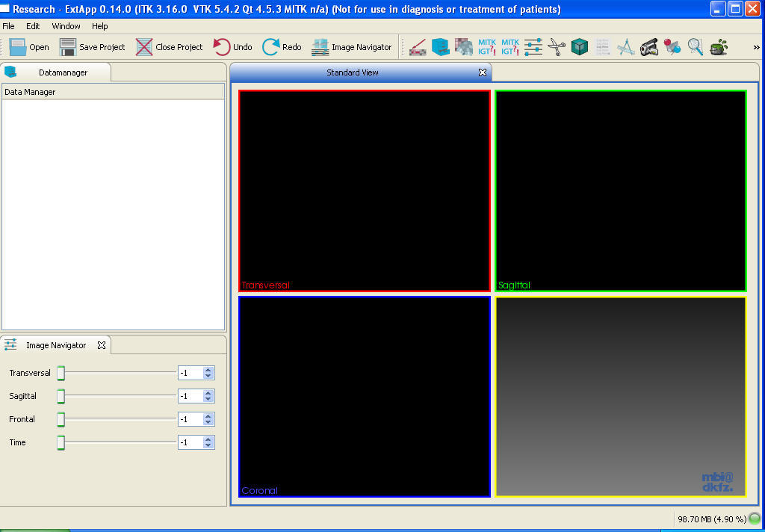The height and width of the screenshot is (532, 765).
Task: Click the Sagittal slider handle
Action: 61,396
